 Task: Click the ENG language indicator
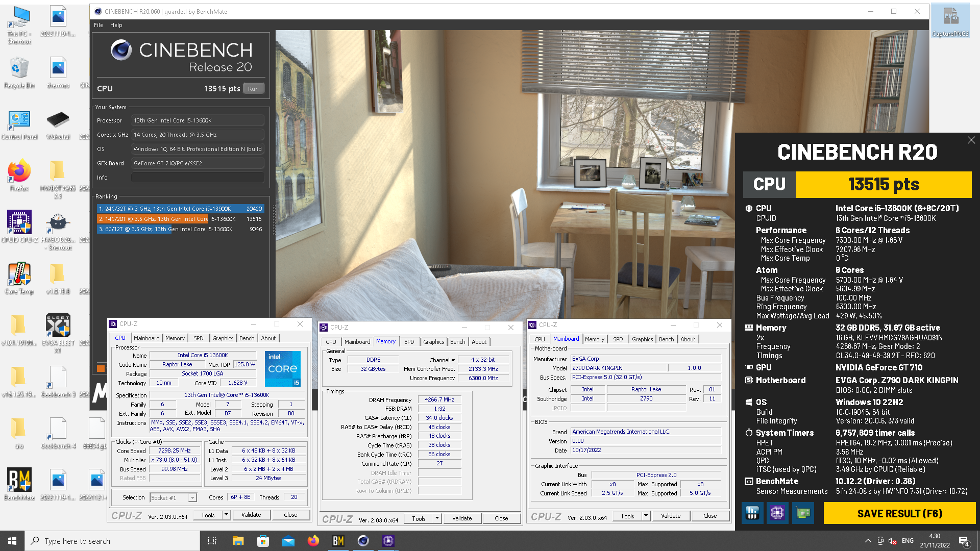908,541
